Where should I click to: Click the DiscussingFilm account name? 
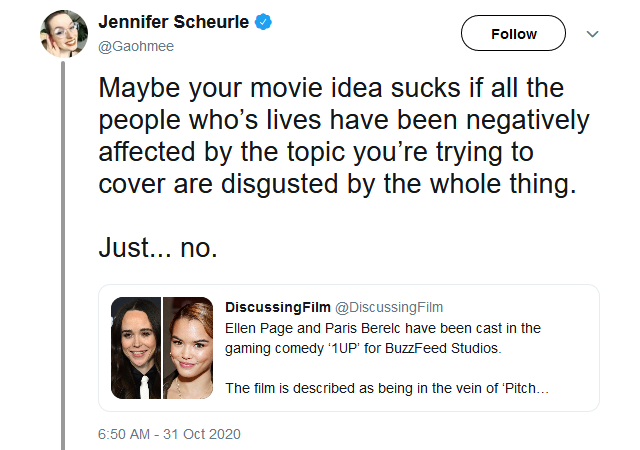click(275, 306)
